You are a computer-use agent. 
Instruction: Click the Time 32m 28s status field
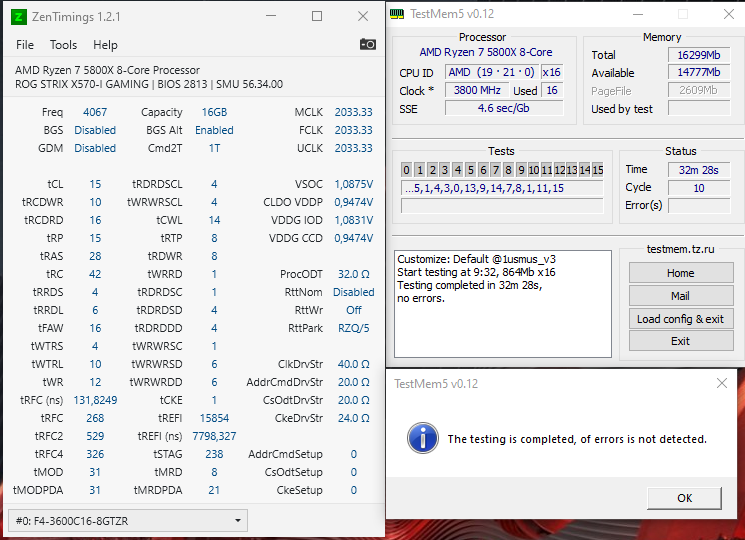coord(699,170)
